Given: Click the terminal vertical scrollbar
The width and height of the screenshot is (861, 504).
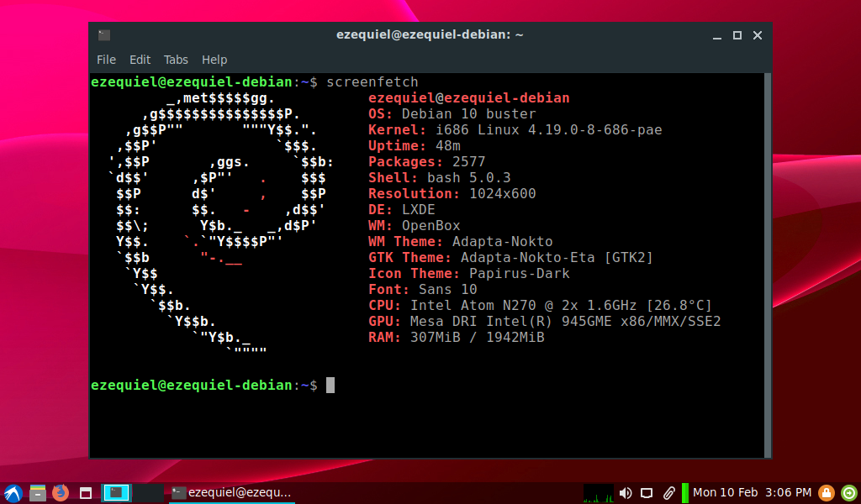Looking at the screenshot, I should [767, 265].
